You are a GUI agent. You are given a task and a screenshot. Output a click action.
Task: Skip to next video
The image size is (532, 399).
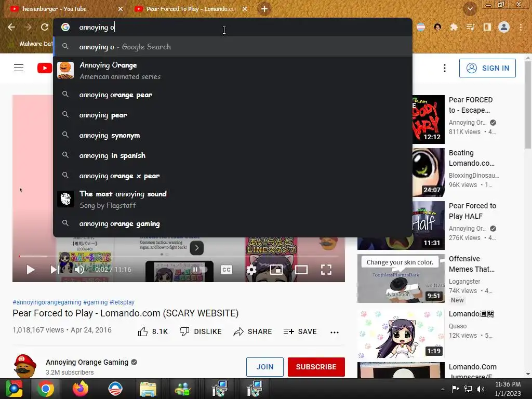point(55,270)
